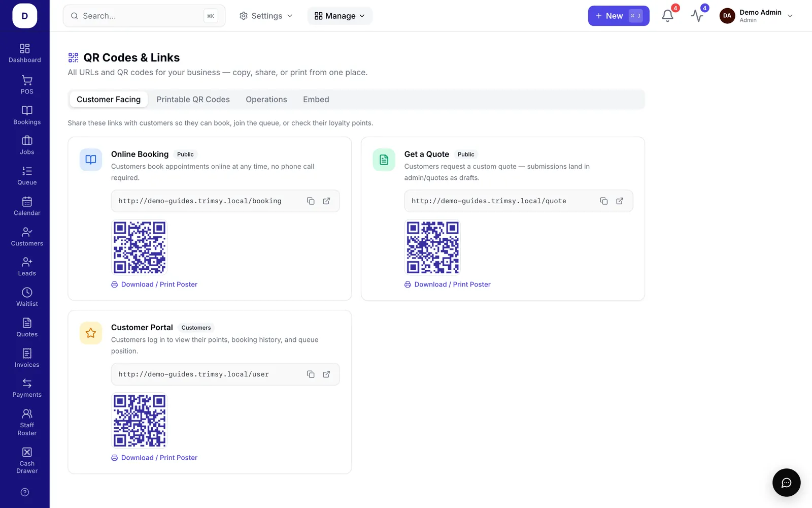Open Online Booking link in new tab

click(x=326, y=201)
